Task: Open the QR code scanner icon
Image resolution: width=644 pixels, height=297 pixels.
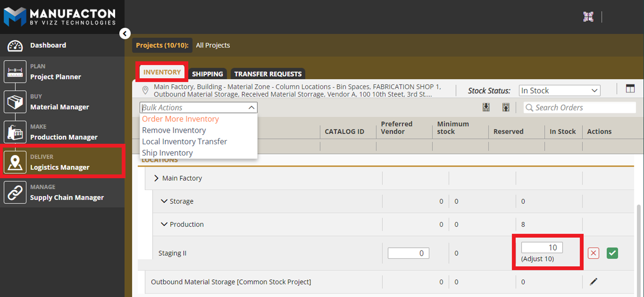Action: [x=588, y=17]
